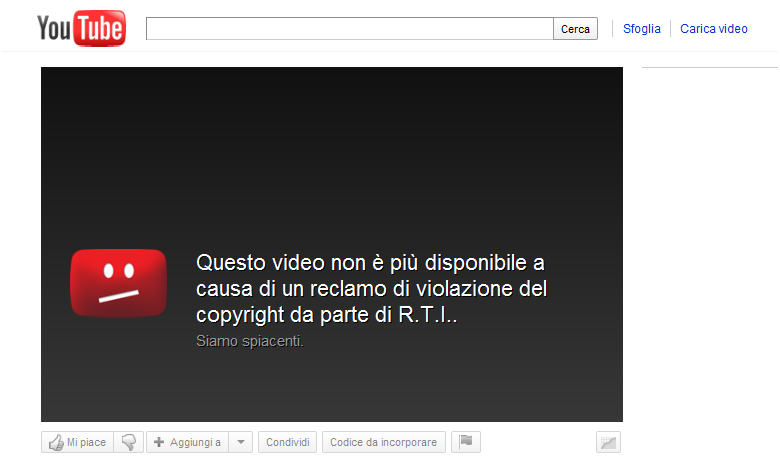This screenshot has width=780, height=459.
Task: Open the Sfoglia browse link
Action: 642,29
